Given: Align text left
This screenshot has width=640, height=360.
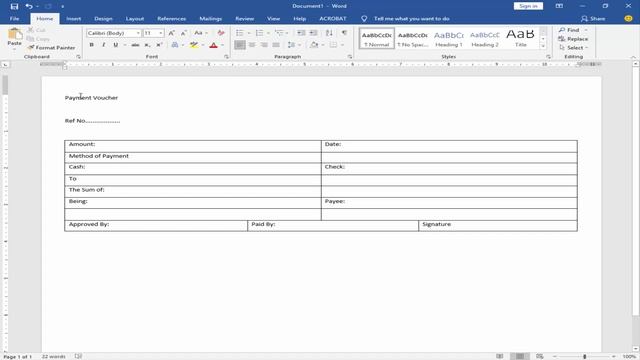Looking at the screenshot, I should [240, 45].
